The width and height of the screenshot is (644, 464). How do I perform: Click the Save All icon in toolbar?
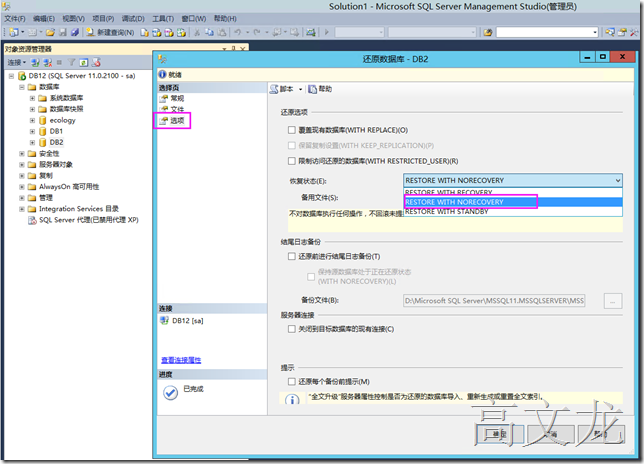74,32
